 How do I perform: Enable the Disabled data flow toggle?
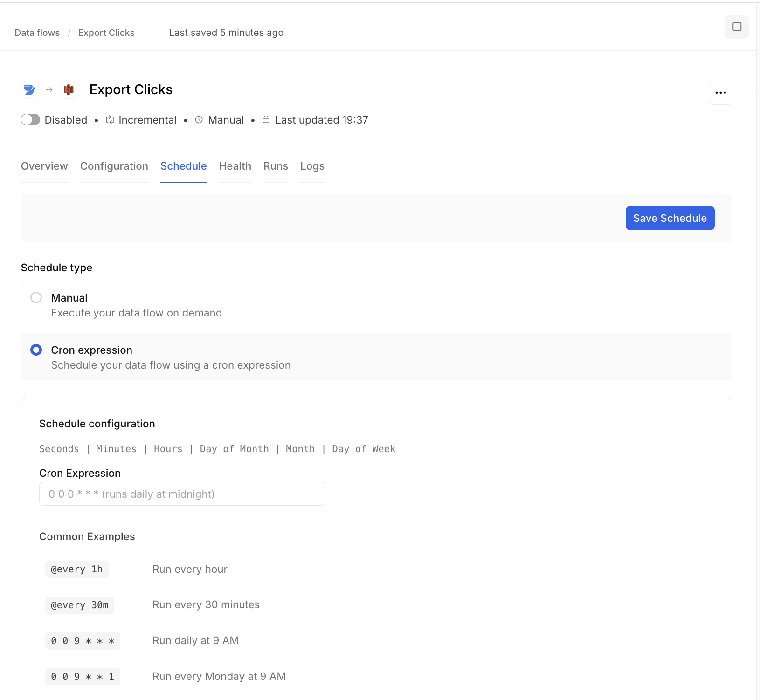[30, 120]
